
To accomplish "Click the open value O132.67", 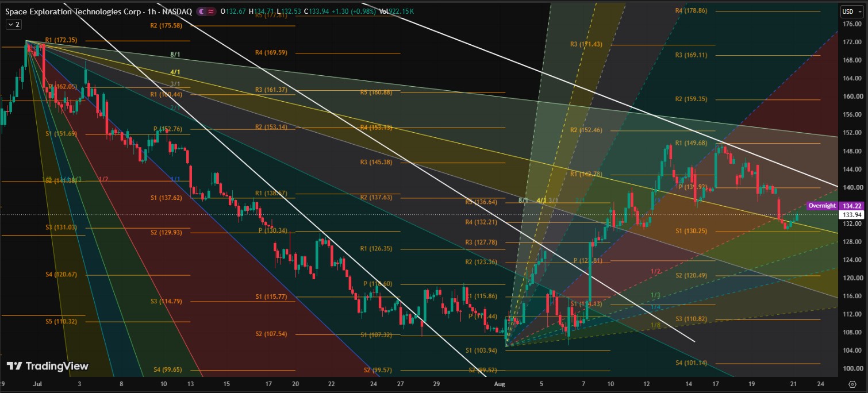I will [232, 11].
